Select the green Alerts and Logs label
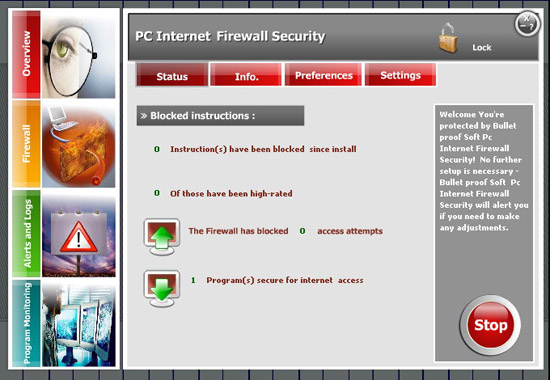 click(26, 234)
